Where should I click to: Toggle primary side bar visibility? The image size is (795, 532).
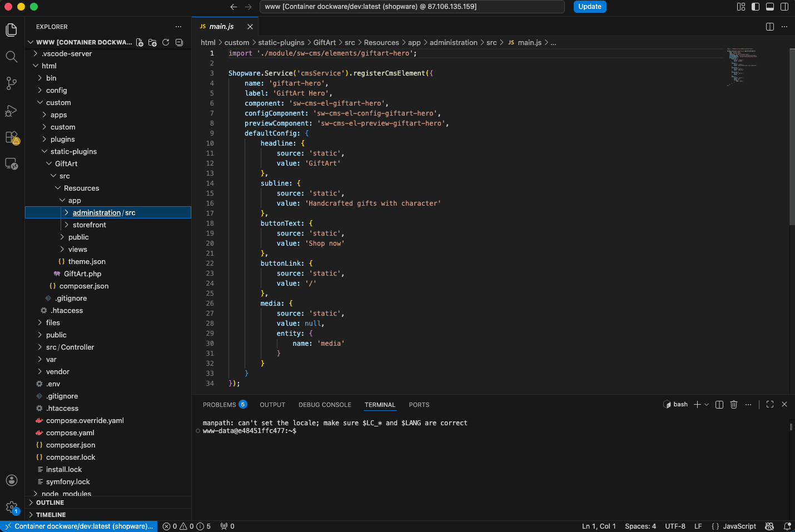click(x=756, y=7)
